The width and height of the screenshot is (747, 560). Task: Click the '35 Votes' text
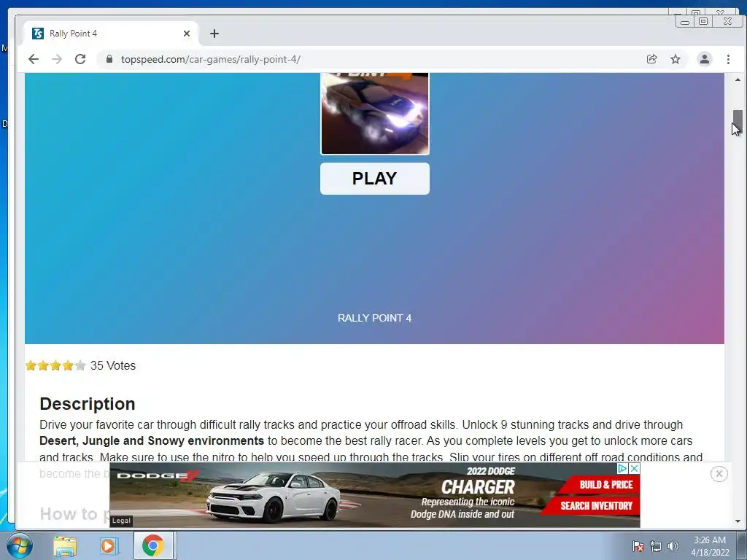[113, 366]
